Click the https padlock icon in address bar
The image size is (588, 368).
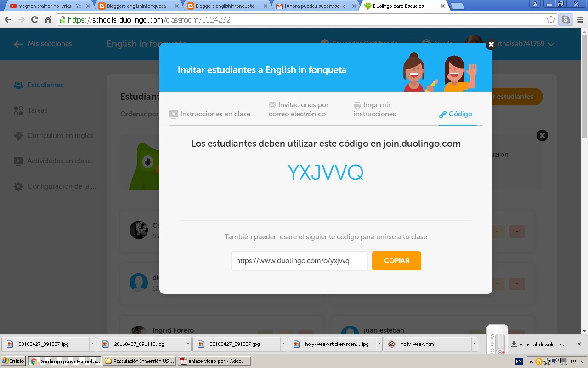pyautogui.click(x=62, y=20)
